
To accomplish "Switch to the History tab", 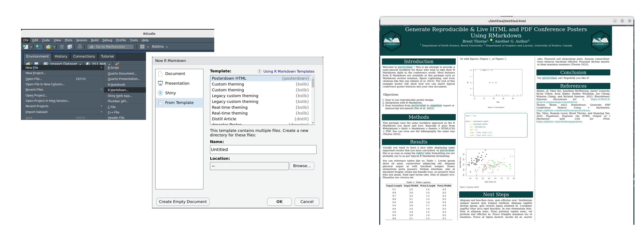I will tap(61, 56).
